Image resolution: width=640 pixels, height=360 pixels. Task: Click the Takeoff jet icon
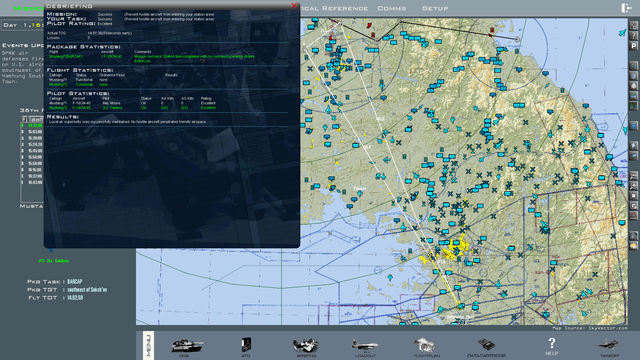pos(609,345)
